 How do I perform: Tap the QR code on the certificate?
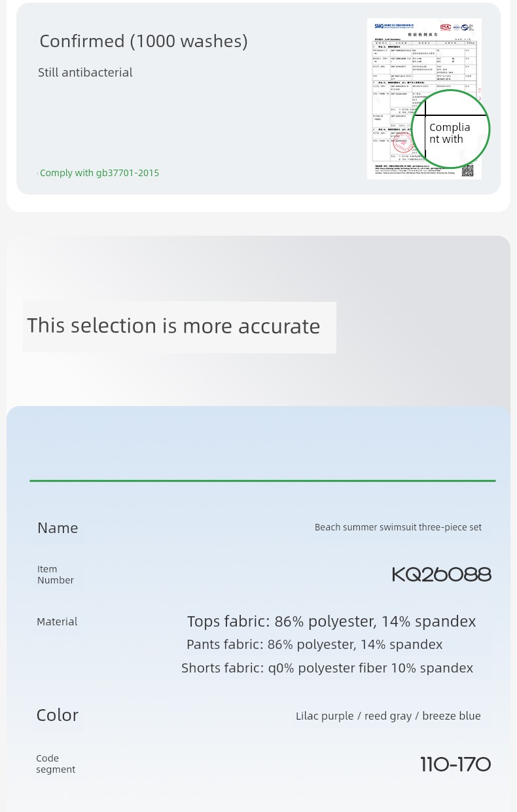pyautogui.click(x=467, y=171)
